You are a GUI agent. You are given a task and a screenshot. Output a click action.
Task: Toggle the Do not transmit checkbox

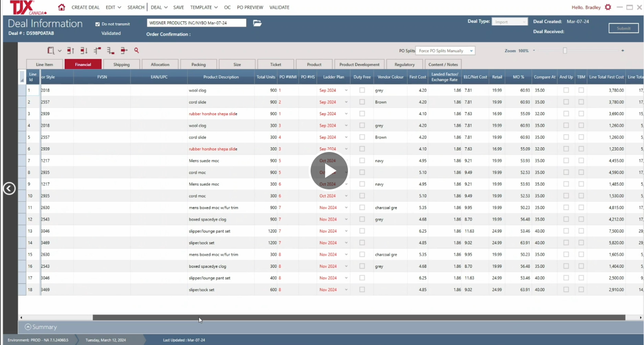click(x=97, y=24)
